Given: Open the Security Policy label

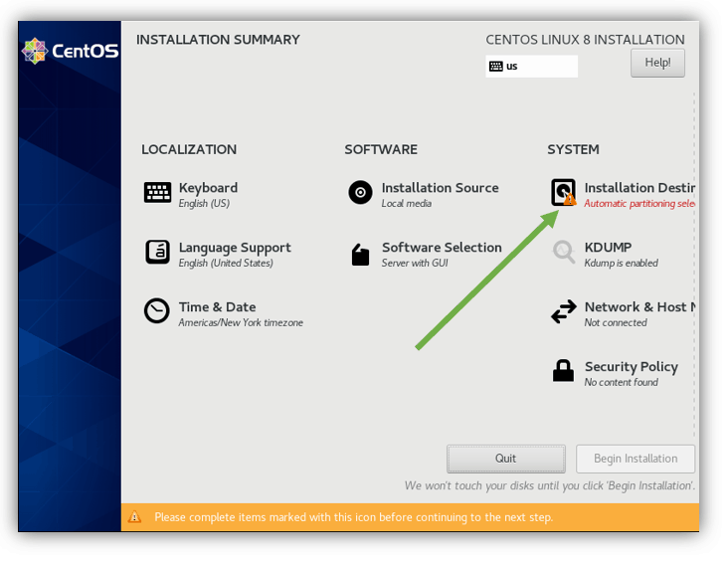Looking at the screenshot, I should tap(631, 367).
